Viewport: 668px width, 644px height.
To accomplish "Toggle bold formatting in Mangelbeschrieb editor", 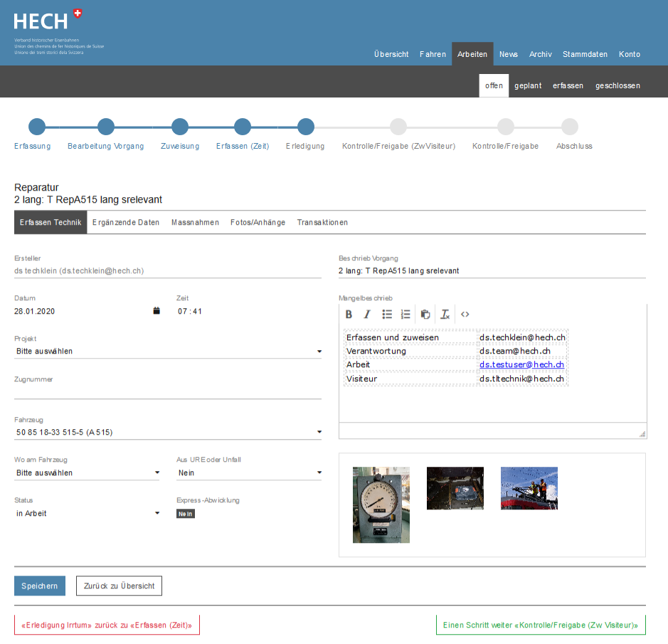I will (x=349, y=314).
